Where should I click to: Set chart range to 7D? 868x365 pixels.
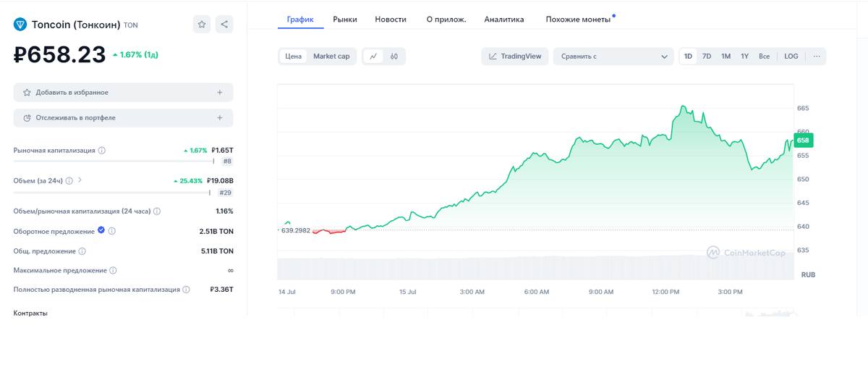(707, 56)
